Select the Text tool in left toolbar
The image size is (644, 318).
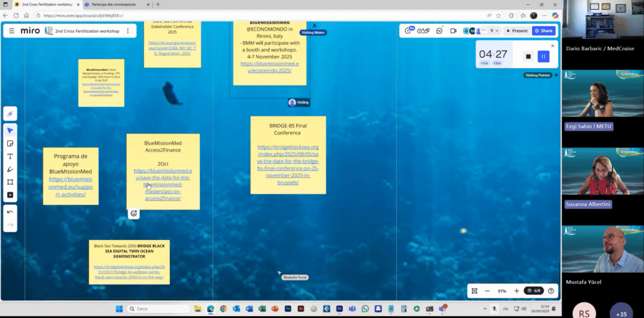click(x=10, y=156)
